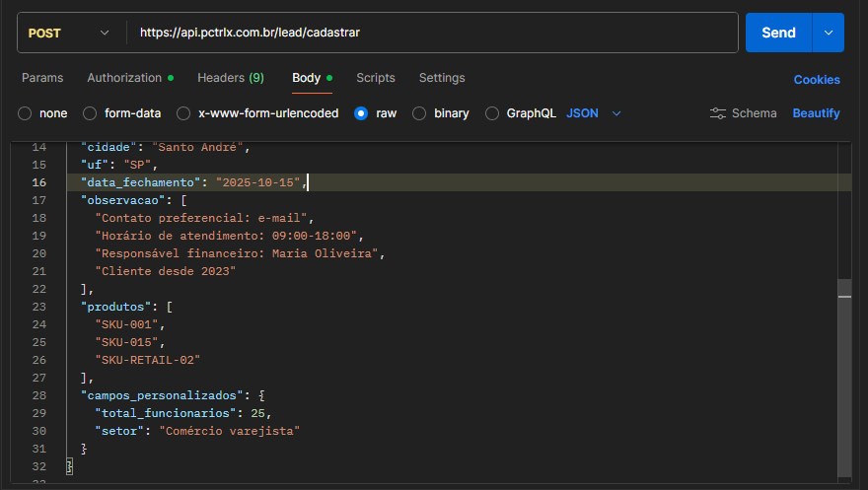Switch to the Params tab
The width and height of the screenshot is (868, 490).
42,78
